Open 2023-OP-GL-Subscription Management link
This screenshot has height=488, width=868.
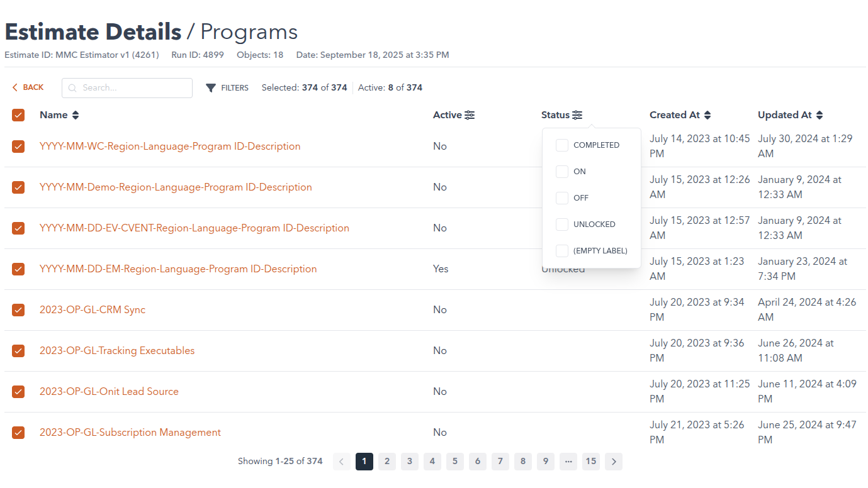pyautogui.click(x=130, y=433)
